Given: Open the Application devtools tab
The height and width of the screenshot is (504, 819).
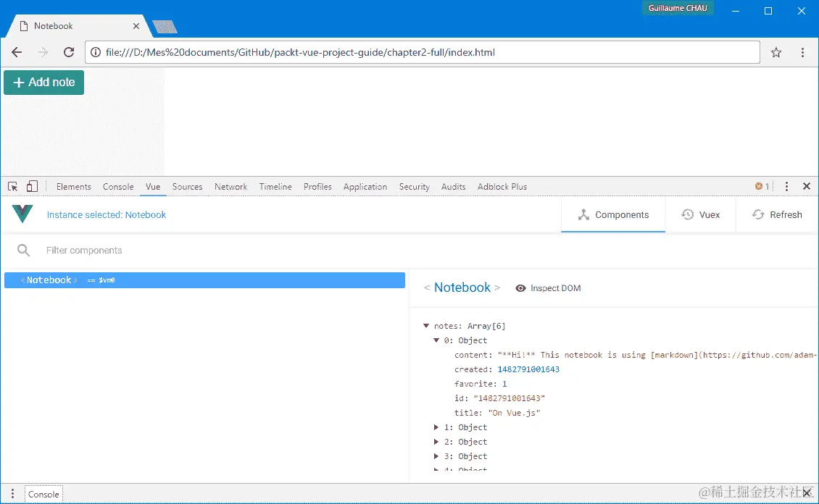Looking at the screenshot, I should [x=365, y=187].
